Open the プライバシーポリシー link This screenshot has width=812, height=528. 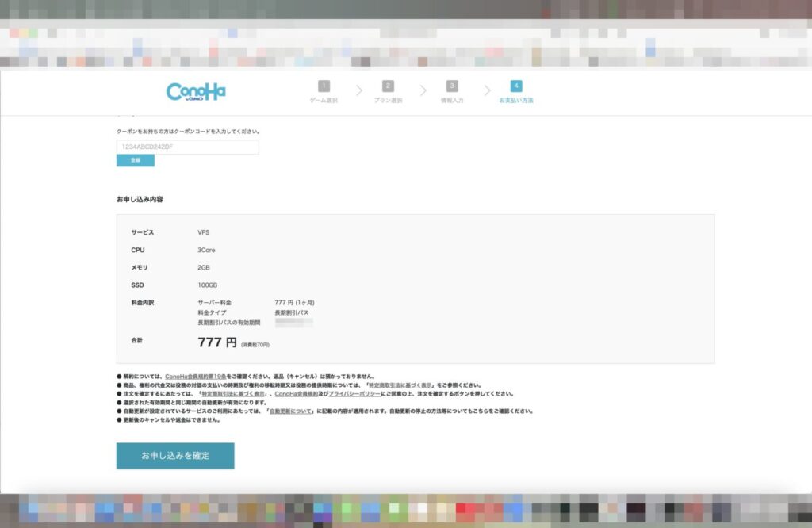coord(354,394)
